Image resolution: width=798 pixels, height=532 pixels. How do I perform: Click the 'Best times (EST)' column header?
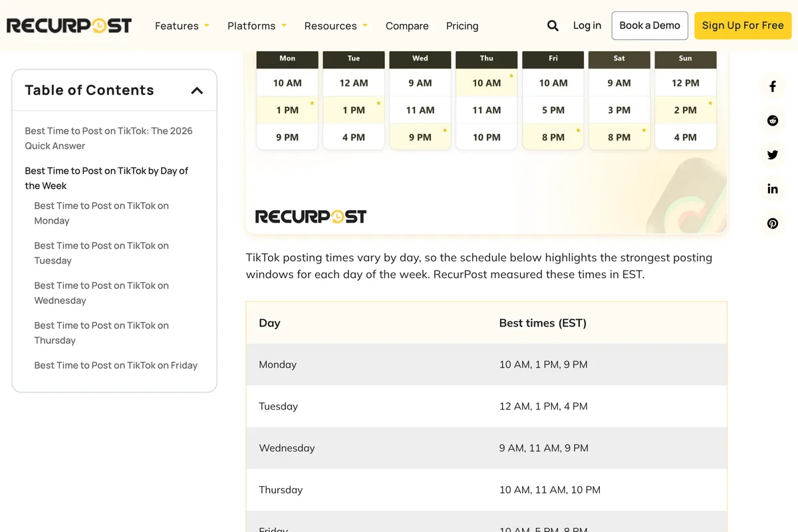pyautogui.click(x=606, y=323)
